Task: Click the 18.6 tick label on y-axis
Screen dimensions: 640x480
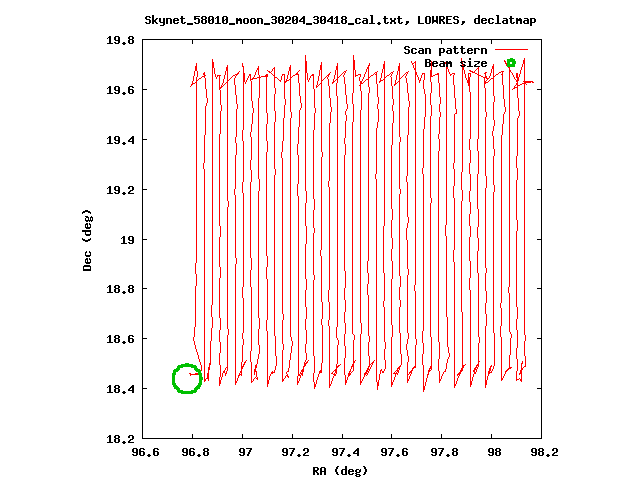Action: (120, 340)
